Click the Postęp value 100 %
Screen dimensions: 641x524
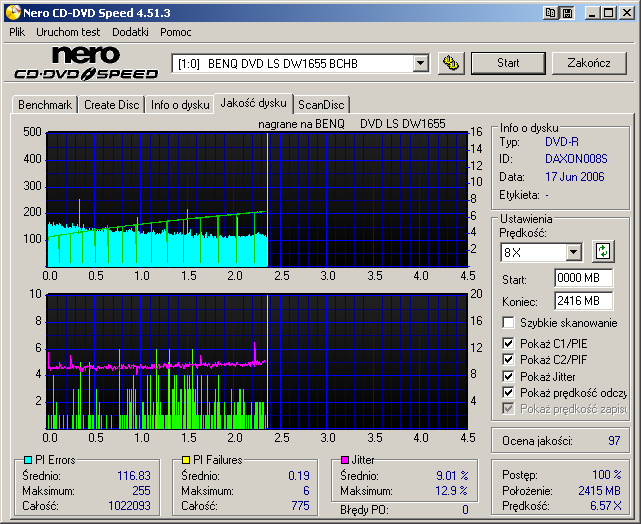point(607,475)
